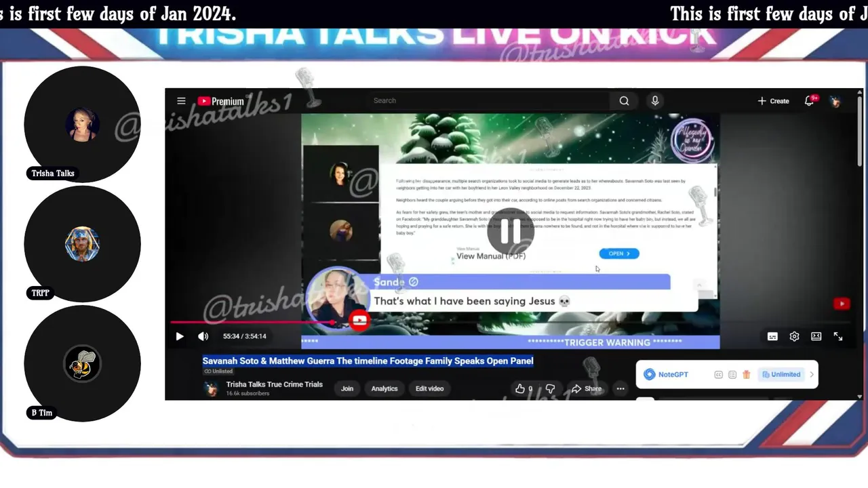Image resolution: width=868 pixels, height=488 pixels.
Task: Click the Allegedly in my Opinion badge
Action: coord(692,140)
